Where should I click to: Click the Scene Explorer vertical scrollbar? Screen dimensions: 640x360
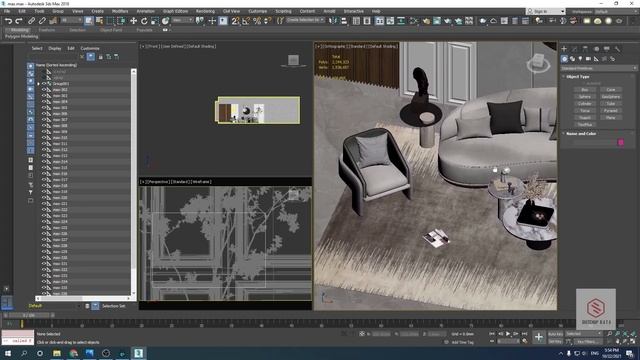133,182
